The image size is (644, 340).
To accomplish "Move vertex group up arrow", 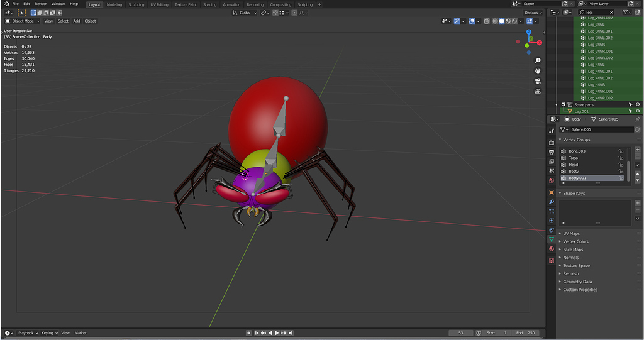I will (638, 173).
